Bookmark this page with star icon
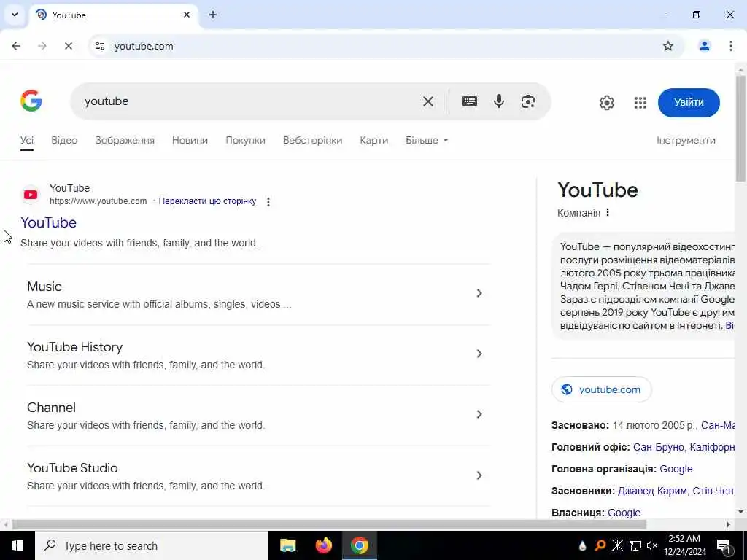747x560 pixels. tap(668, 46)
